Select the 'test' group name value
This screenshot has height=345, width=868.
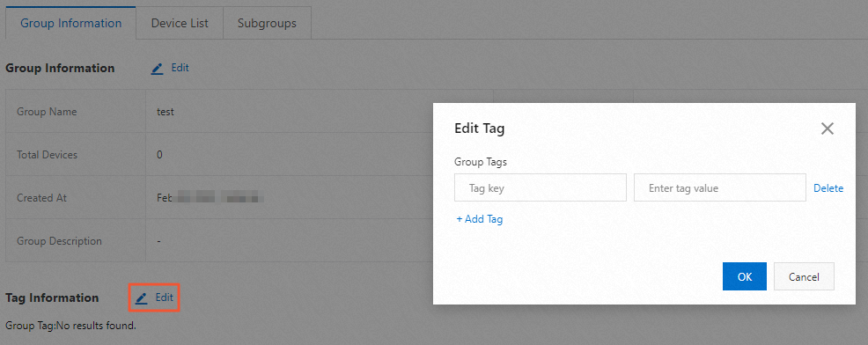pyautogui.click(x=166, y=112)
